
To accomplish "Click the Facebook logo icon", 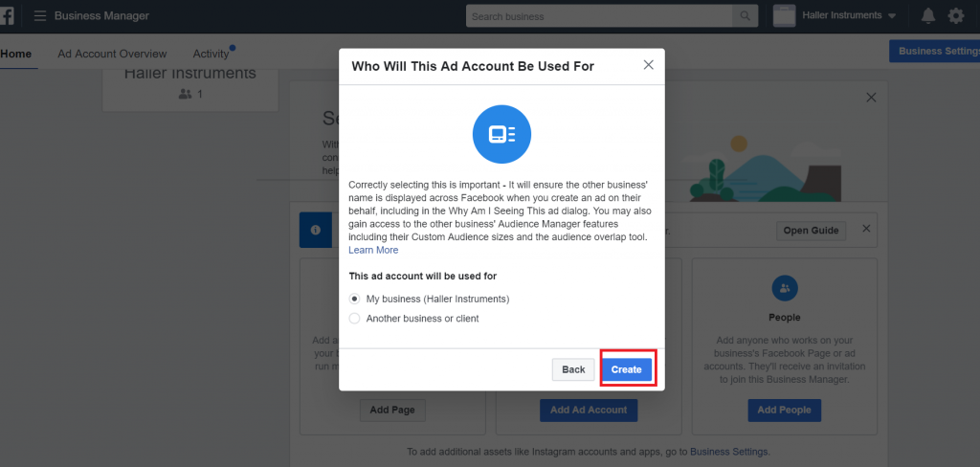I will (x=7, y=15).
